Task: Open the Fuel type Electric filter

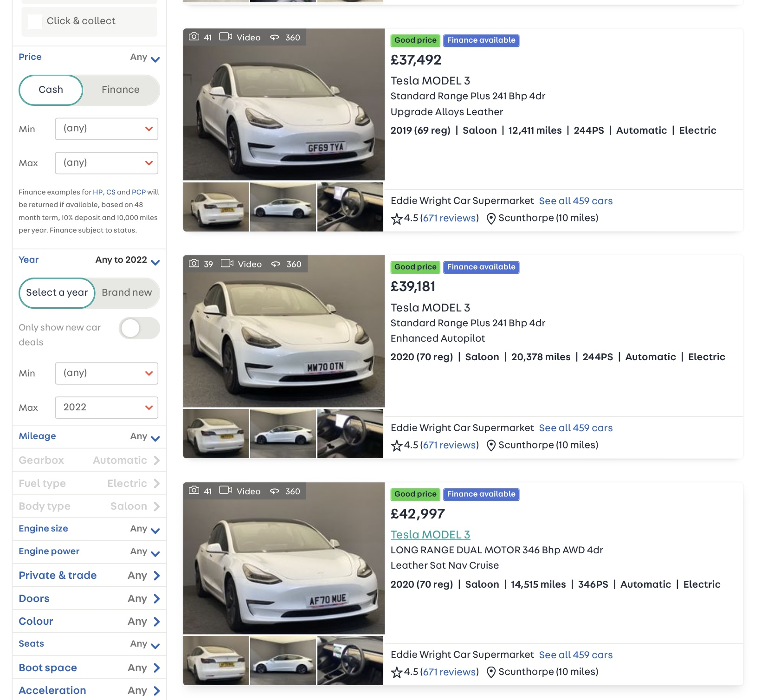Action: (x=89, y=484)
